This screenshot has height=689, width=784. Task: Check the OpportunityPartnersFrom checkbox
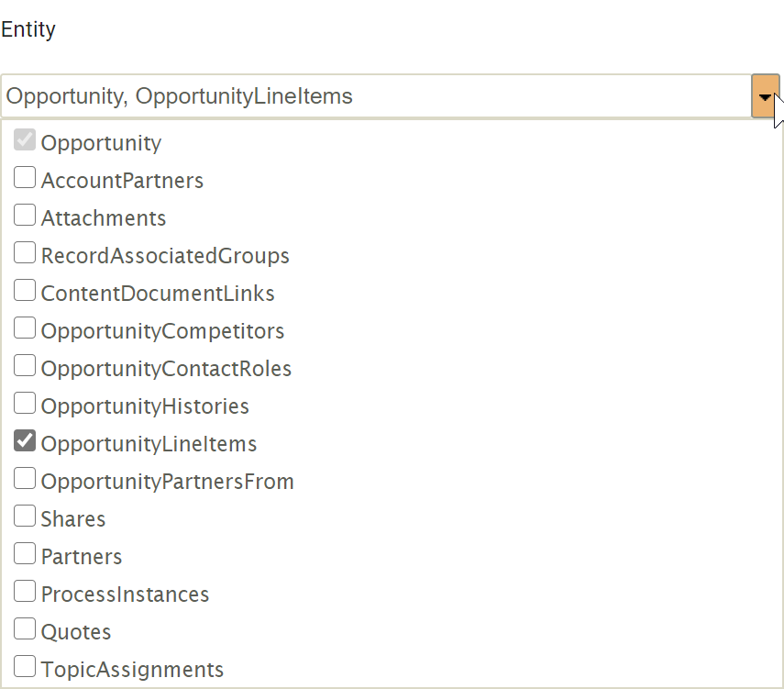25,479
